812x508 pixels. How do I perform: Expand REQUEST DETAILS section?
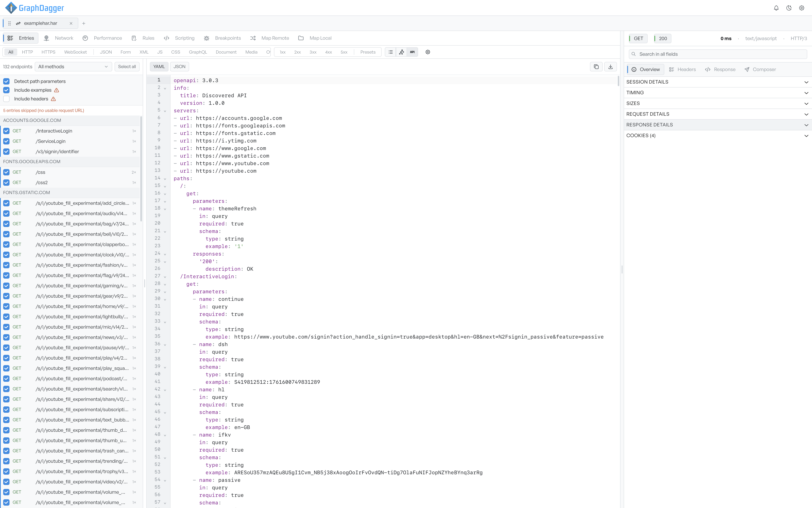[718, 114]
